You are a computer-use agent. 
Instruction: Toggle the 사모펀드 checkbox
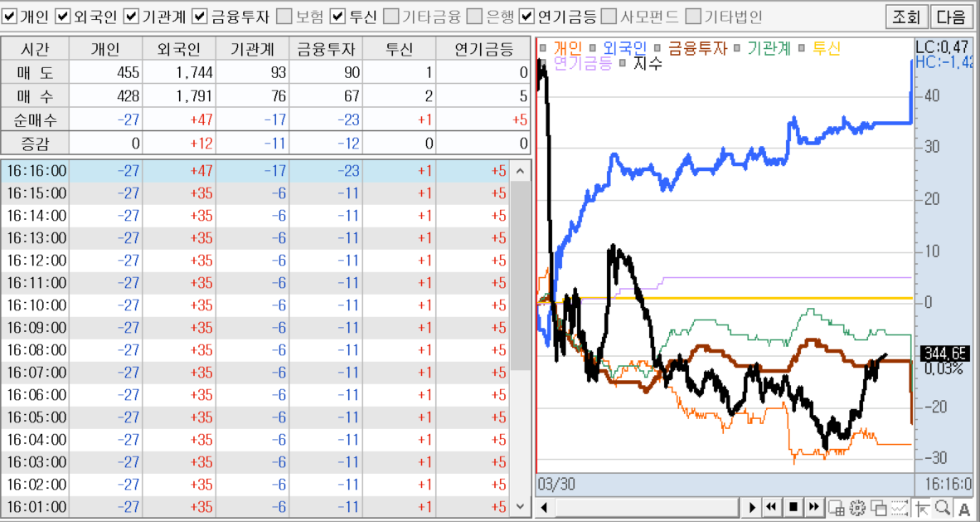609,16
